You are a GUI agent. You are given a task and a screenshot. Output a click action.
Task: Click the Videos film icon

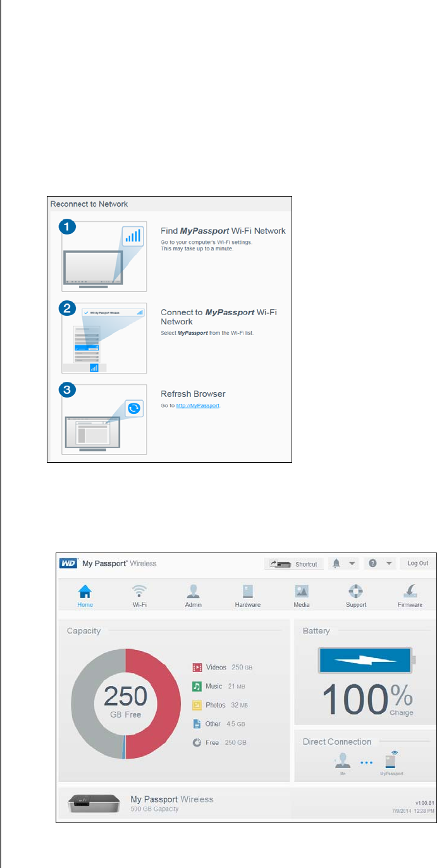197,667
